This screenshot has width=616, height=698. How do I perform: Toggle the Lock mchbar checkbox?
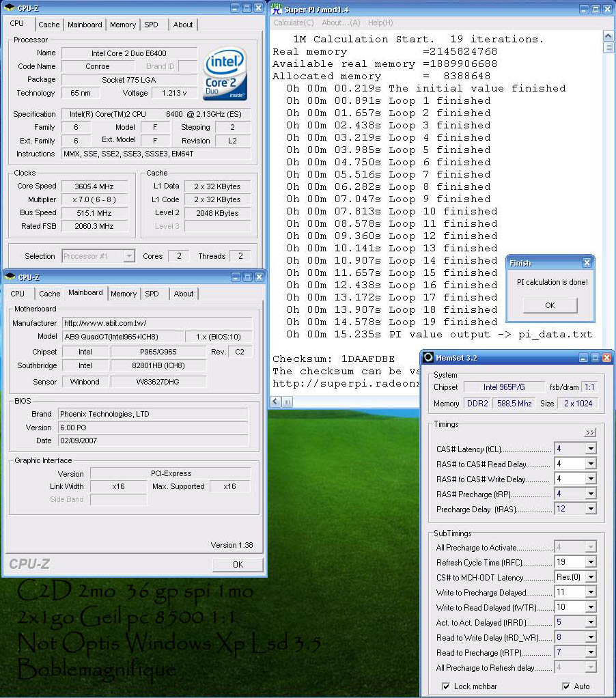point(445,686)
